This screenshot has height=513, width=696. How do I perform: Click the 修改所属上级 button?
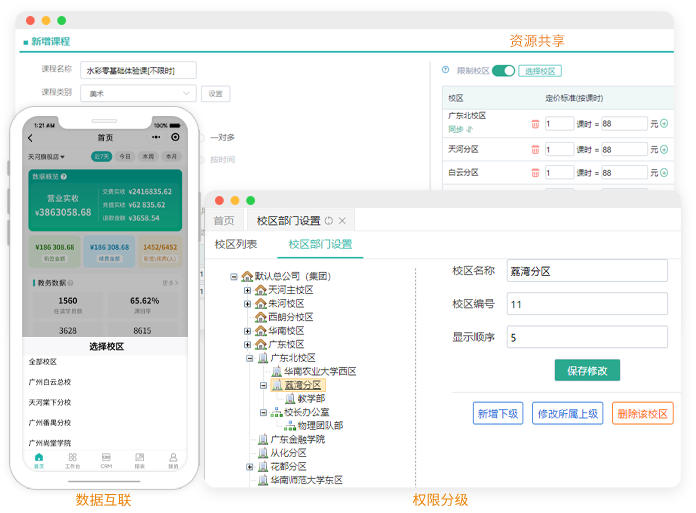[568, 414]
